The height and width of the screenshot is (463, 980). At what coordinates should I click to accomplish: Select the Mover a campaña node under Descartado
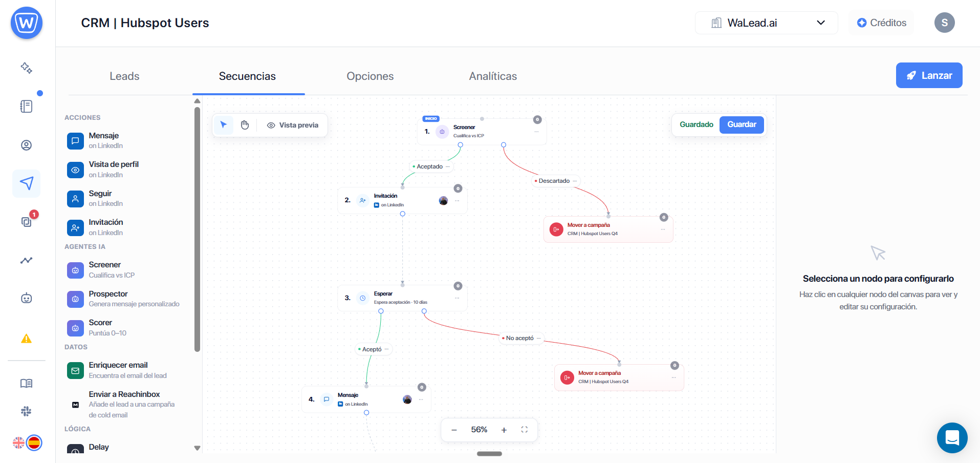[x=608, y=229]
